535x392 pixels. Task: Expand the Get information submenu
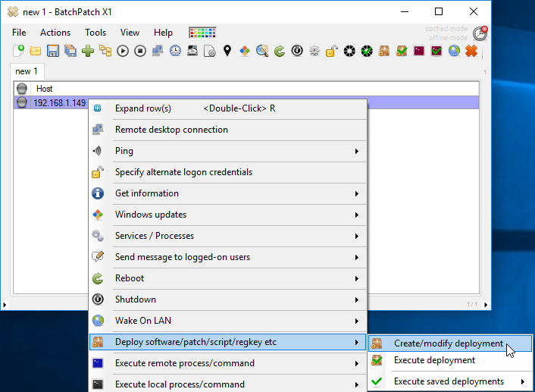[227, 193]
